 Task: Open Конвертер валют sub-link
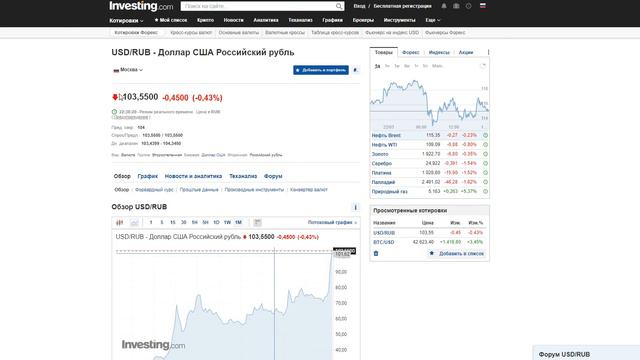(x=309, y=190)
